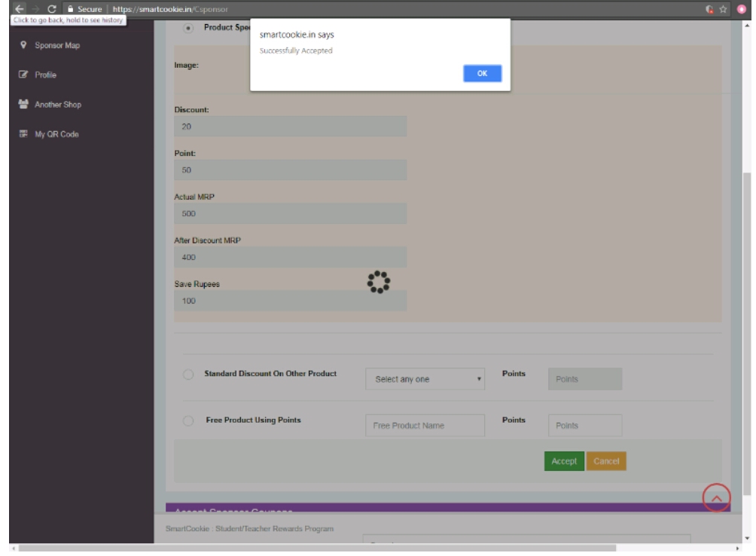Click the Profile edit icon in sidebar
756x556 pixels.
pos(22,75)
